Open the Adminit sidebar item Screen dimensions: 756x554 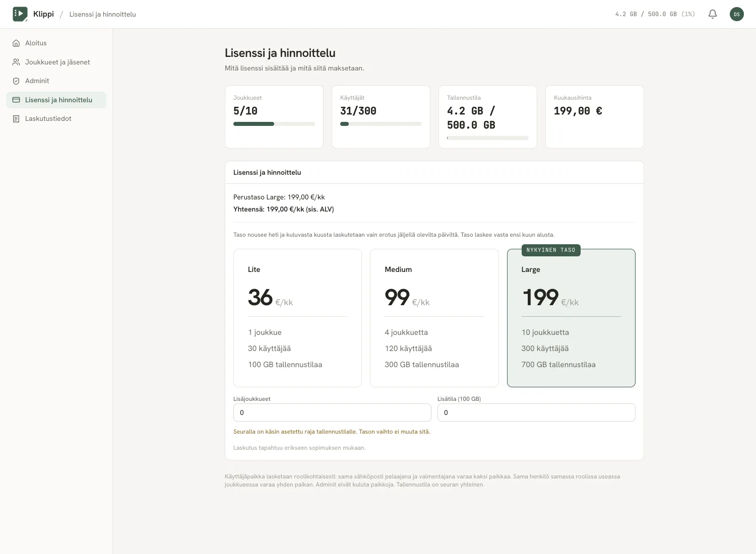point(56,81)
